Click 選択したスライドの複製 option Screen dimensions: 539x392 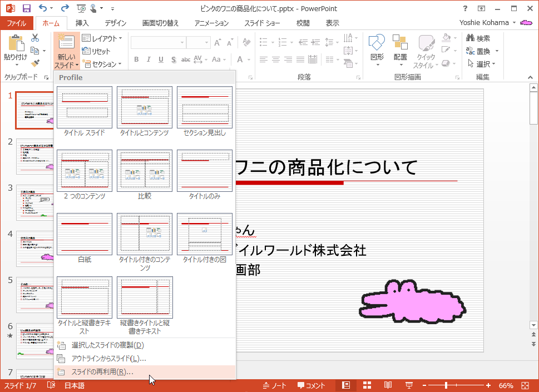click(x=108, y=345)
